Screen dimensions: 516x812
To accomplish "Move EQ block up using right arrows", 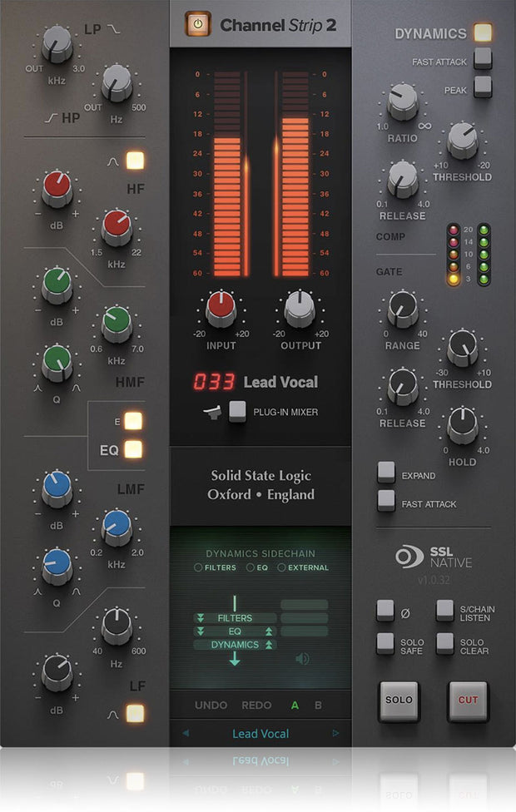I will coord(269,631).
